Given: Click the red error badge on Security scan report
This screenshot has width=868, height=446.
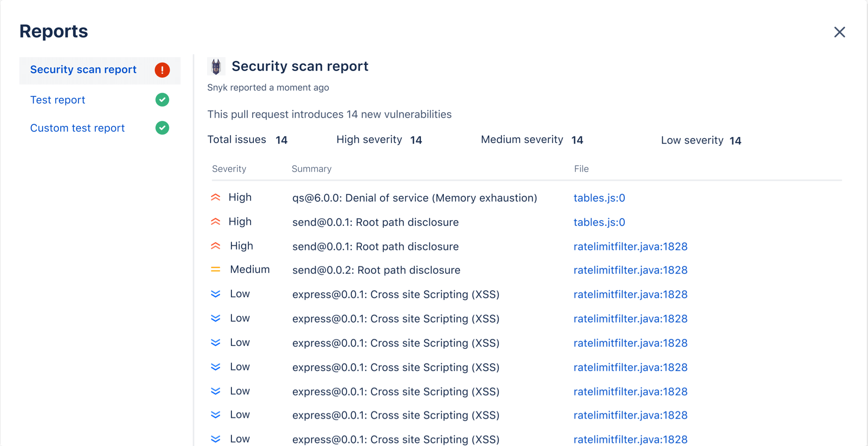Looking at the screenshot, I should pos(162,70).
